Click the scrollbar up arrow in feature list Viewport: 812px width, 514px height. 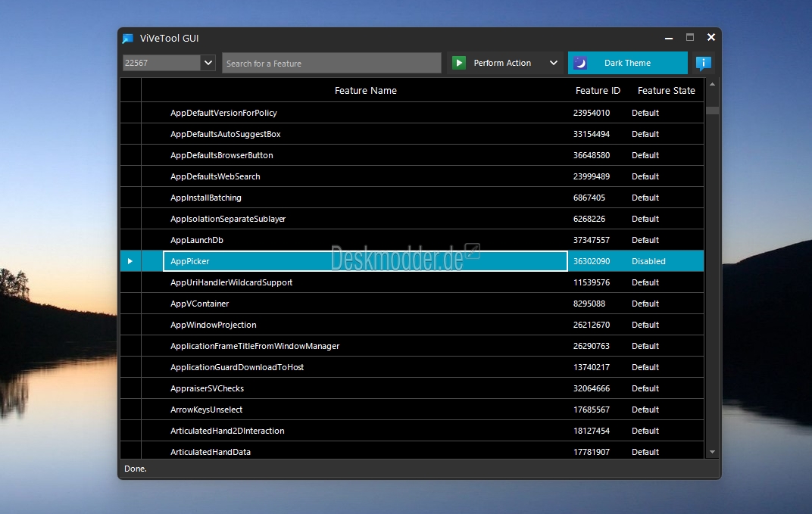[712, 86]
